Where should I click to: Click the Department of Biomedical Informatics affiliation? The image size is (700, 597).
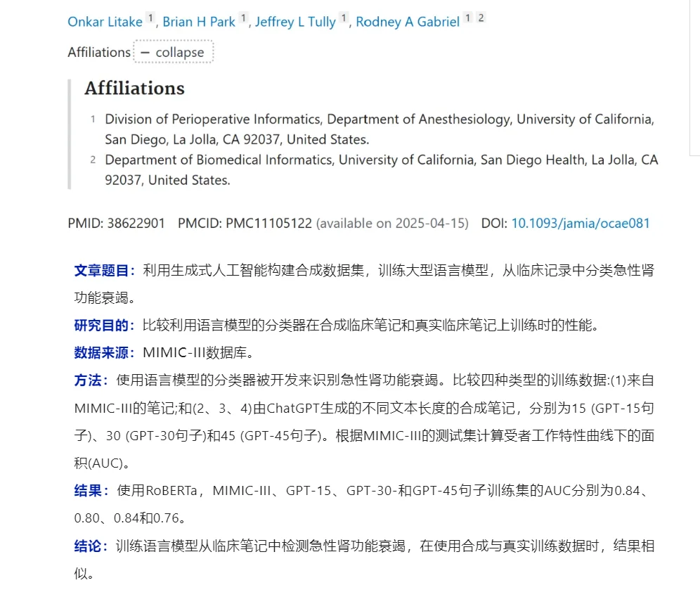pos(381,169)
